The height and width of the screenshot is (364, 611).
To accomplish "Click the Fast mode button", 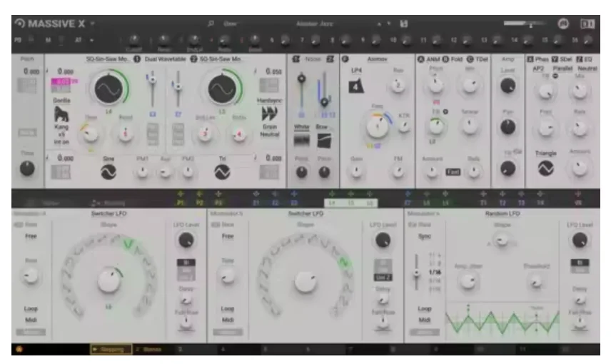I will [x=453, y=172].
